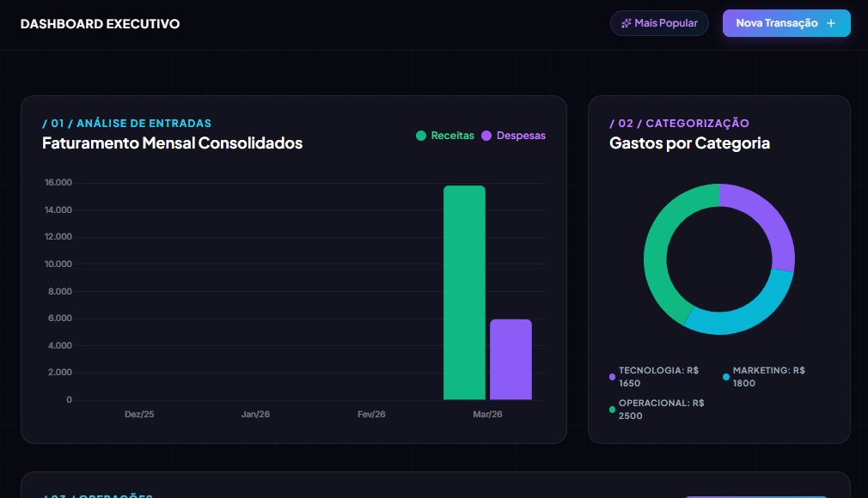The width and height of the screenshot is (868, 498).
Task: Click the OPERACIONAL: R$ 2500 legend item
Action: pos(657,410)
